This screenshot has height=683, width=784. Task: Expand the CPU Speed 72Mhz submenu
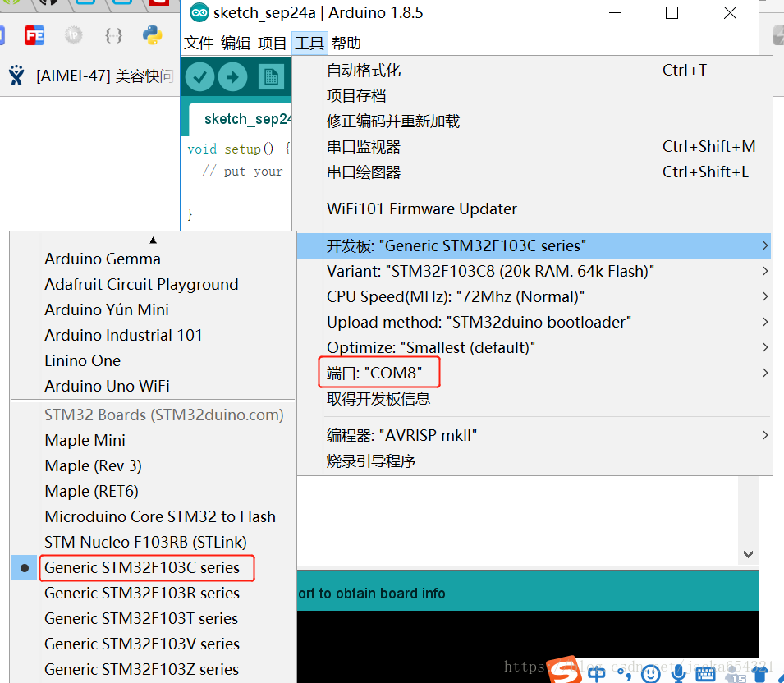[533, 296]
